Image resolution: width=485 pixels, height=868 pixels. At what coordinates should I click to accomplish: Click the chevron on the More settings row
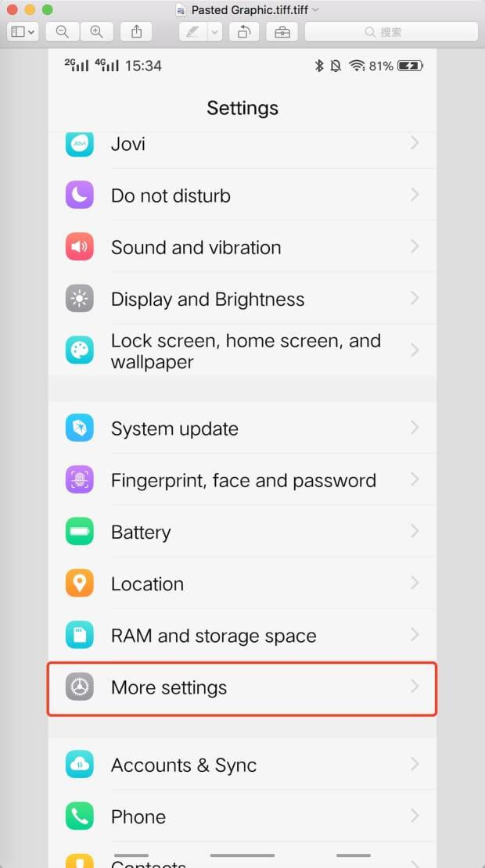(x=415, y=687)
